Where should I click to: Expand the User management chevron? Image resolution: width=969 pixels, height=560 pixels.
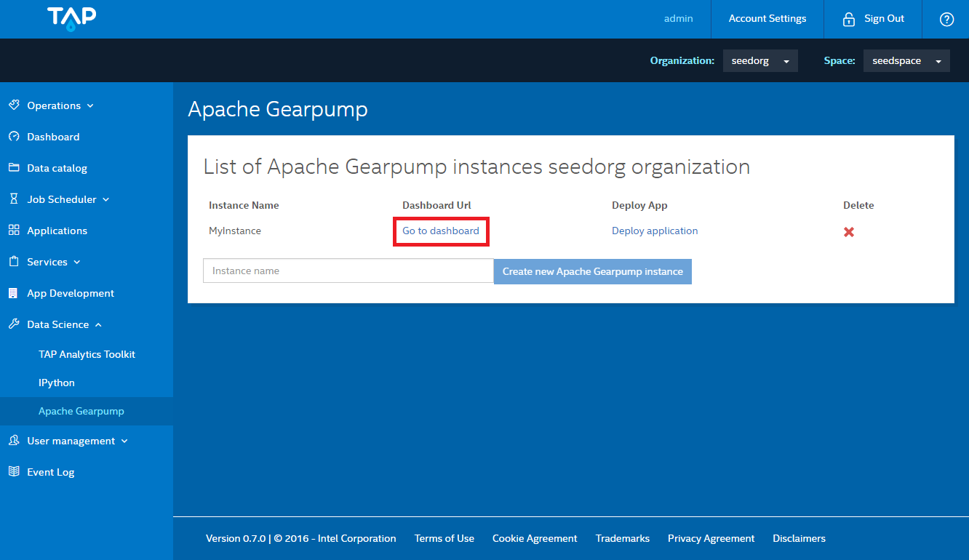124,441
